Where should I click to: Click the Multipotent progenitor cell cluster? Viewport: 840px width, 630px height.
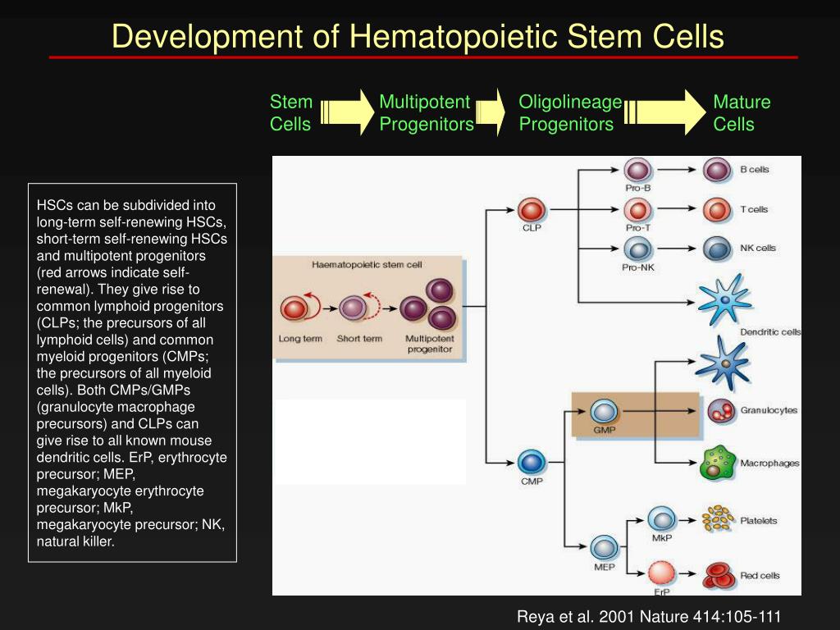click(x=430, y=305)
